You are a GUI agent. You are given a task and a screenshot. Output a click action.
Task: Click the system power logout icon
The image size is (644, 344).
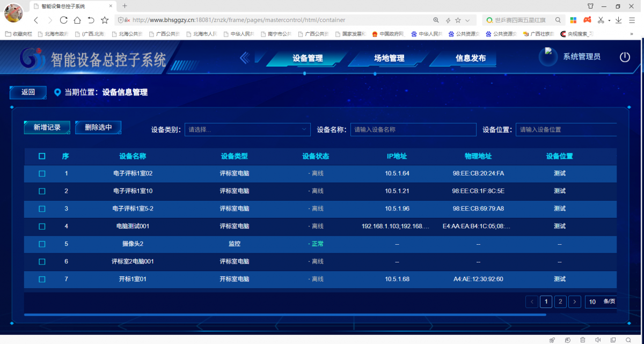click(625, 57)
